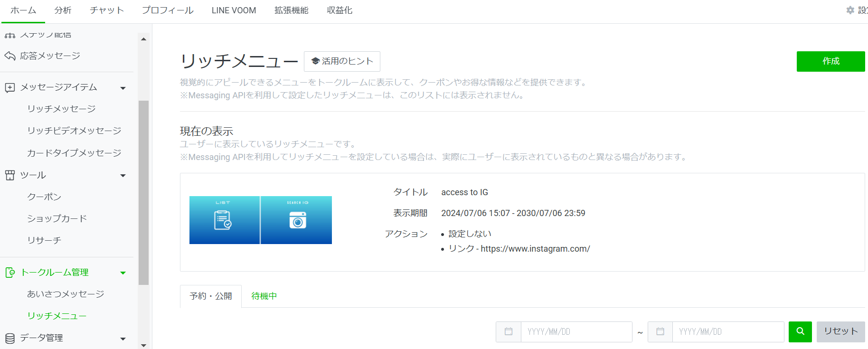
Task: Open the チャット tab
Action: coord(107,10)
